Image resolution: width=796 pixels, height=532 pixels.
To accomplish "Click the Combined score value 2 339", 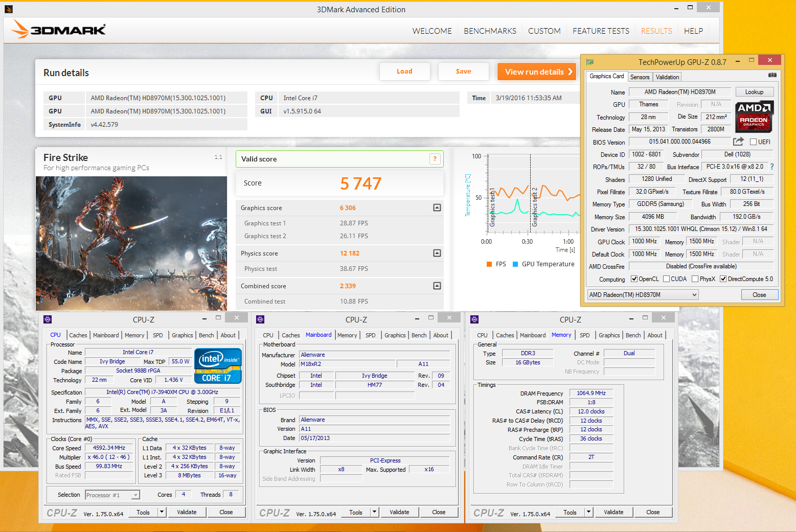I will (348, 286).
